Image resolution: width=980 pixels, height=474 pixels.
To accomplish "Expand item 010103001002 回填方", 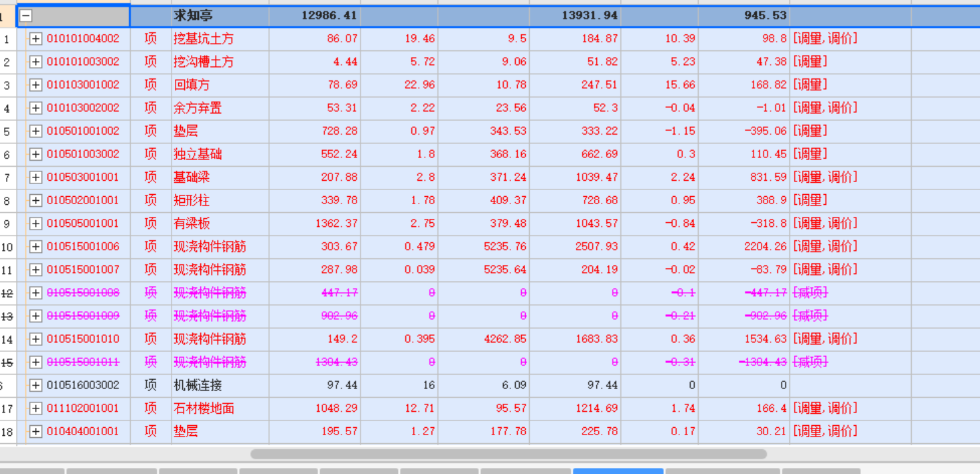I will coord(36,85).
